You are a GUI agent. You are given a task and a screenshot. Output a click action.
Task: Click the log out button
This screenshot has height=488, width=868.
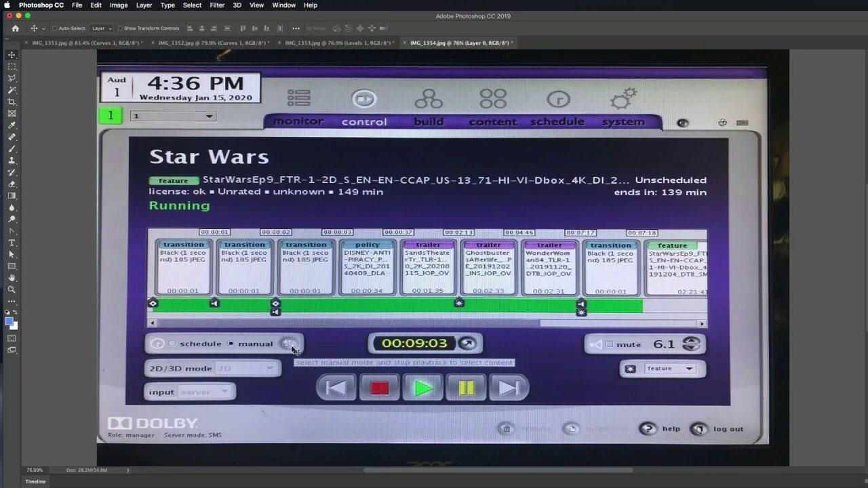[717, 428]
